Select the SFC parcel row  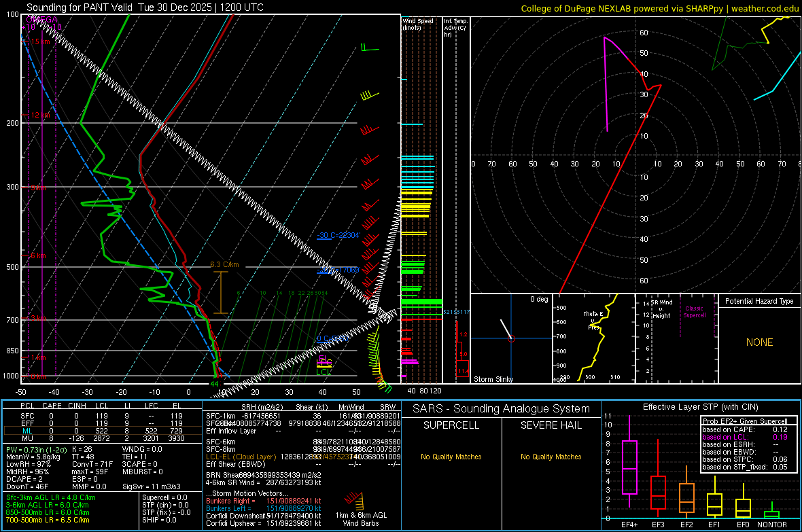(102, 416)
